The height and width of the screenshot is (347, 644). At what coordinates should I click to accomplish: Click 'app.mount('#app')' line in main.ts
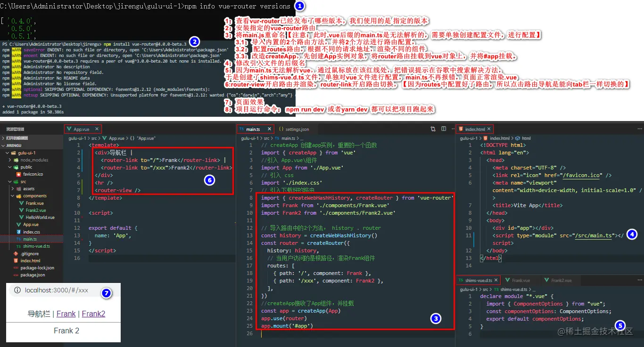click(x=287, y=326)
